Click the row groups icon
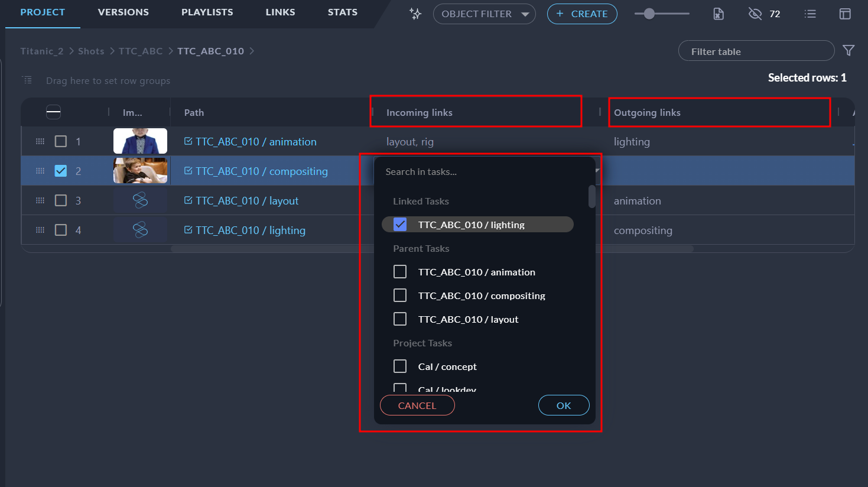Image resolution: width=868 pixels, height=487 pixels. (x=27, y=80)
